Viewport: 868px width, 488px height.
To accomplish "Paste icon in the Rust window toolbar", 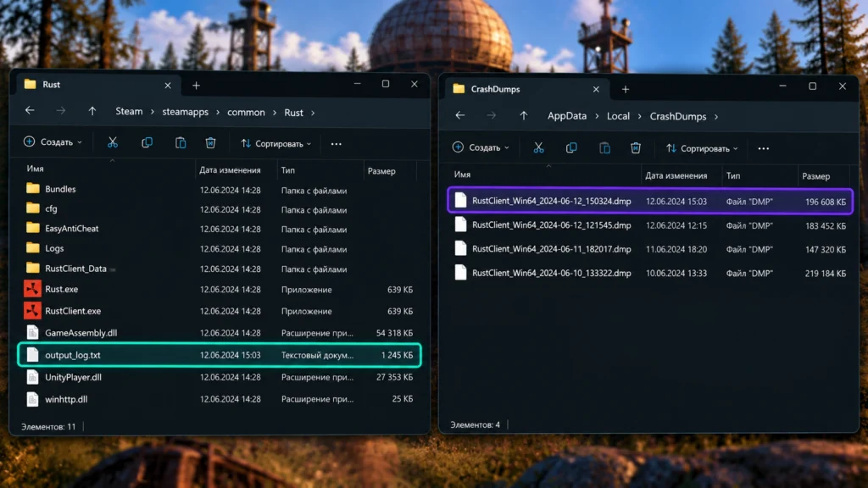I will click(181, 142).
